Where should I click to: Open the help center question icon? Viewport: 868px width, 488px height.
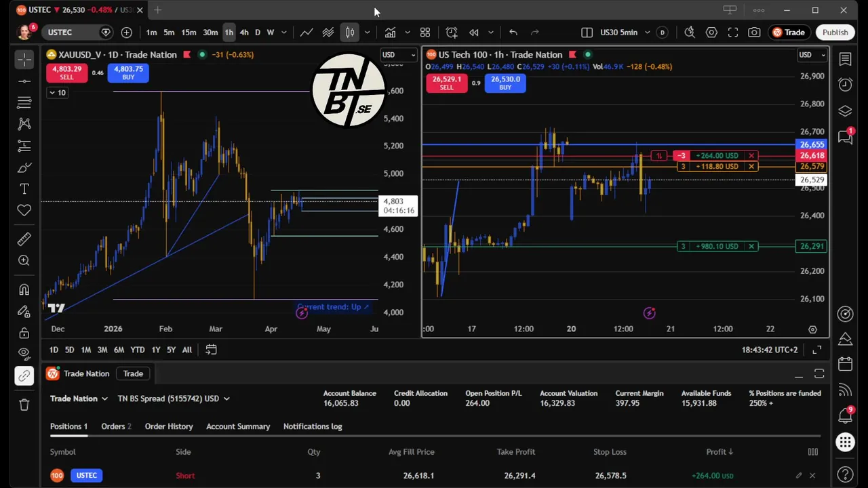(846, 474)
